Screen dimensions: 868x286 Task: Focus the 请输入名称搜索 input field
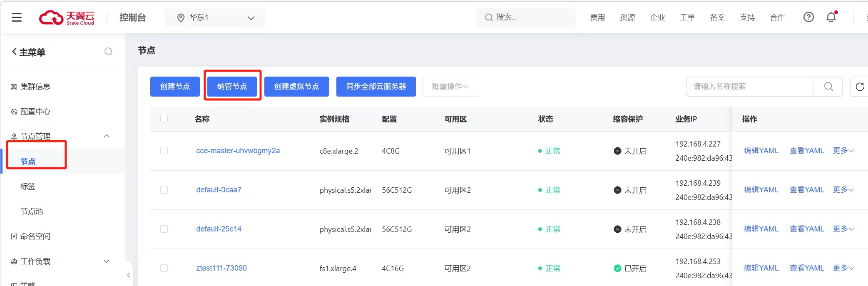click(x=749, y=87)
